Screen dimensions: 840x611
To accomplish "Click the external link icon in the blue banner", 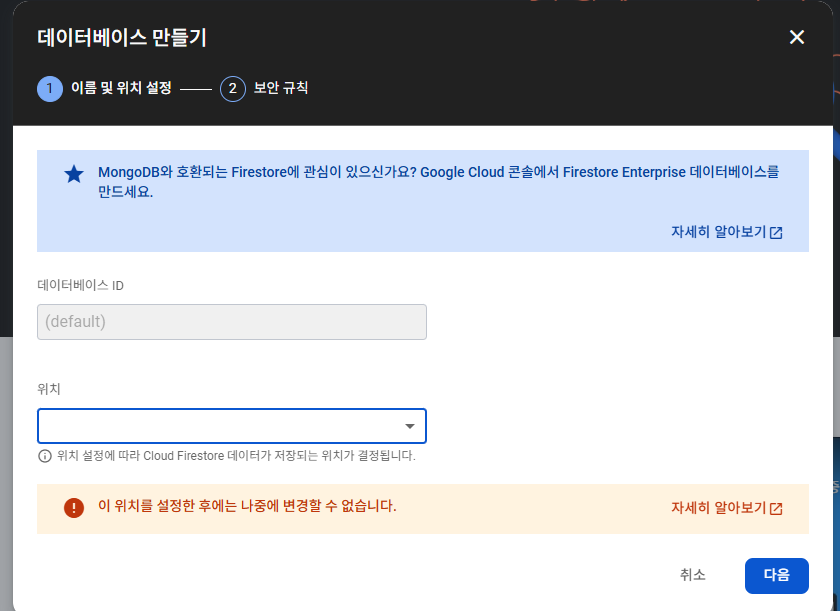I will (776, 232).
